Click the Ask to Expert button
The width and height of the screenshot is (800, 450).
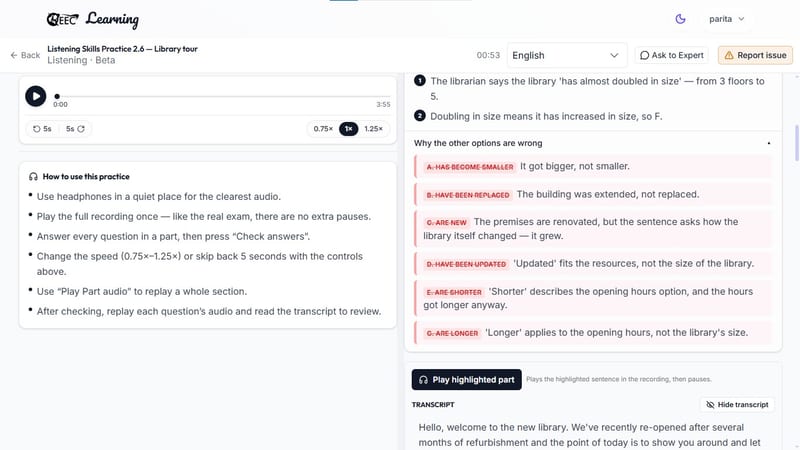671,55
